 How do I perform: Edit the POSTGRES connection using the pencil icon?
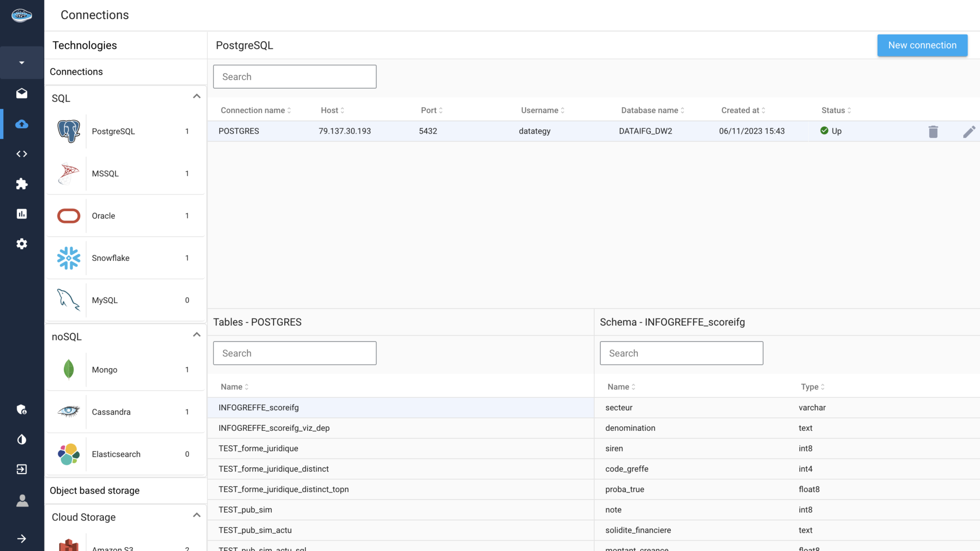pyautogui.click(x=969, y=131)
